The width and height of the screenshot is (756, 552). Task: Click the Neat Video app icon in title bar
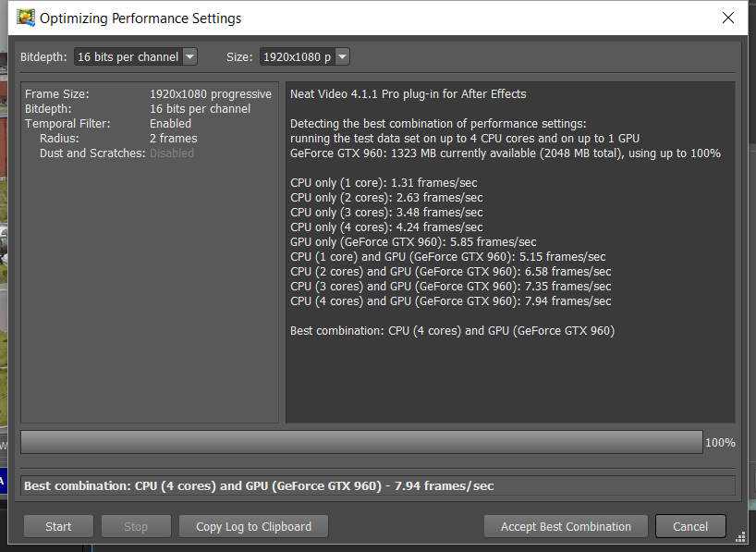[26, 18]
